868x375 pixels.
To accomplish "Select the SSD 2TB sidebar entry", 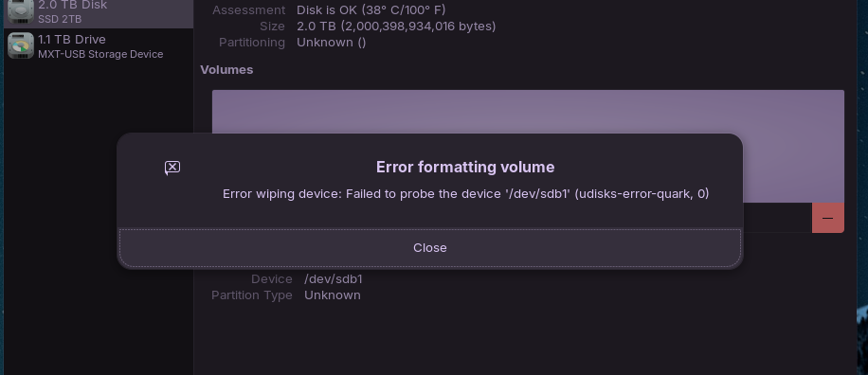I will [x=99, y=12].
